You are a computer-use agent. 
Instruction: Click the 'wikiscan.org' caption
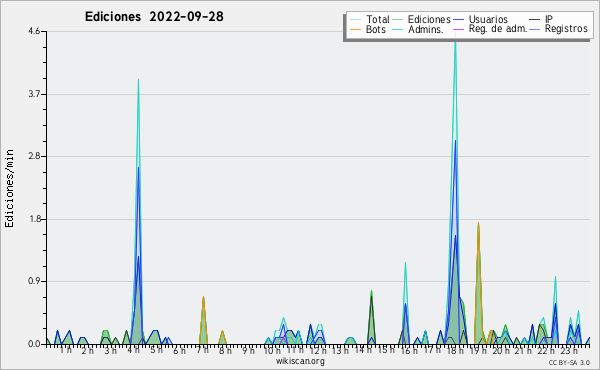(300, 361)
